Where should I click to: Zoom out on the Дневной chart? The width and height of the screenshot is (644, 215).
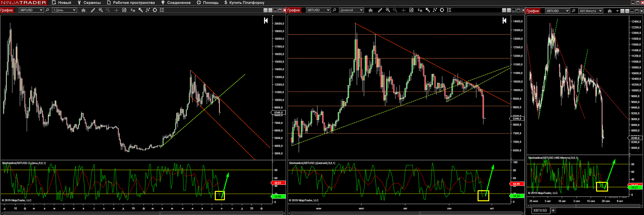[x=395, y=10]
